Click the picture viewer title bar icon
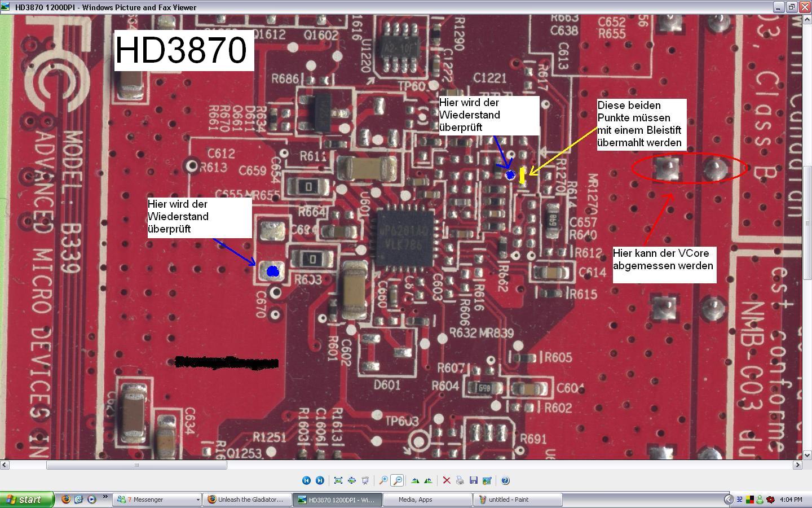Image resolution: width=812 pixels, height=508 pixels. click(6, 7)
